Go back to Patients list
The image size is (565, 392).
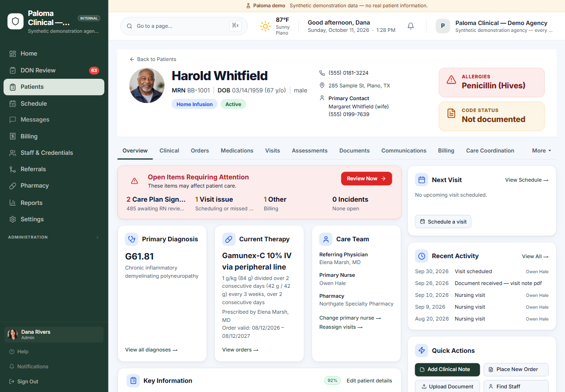pos(153,59)
